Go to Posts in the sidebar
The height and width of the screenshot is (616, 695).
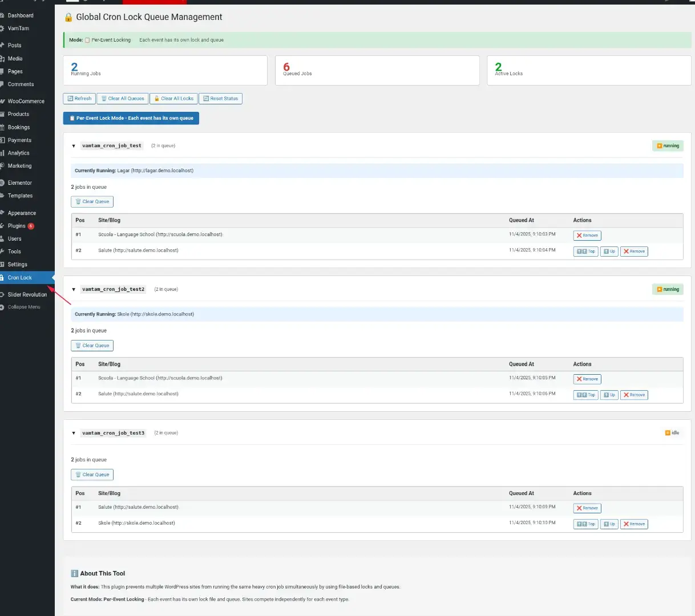(x=14, y=46)
